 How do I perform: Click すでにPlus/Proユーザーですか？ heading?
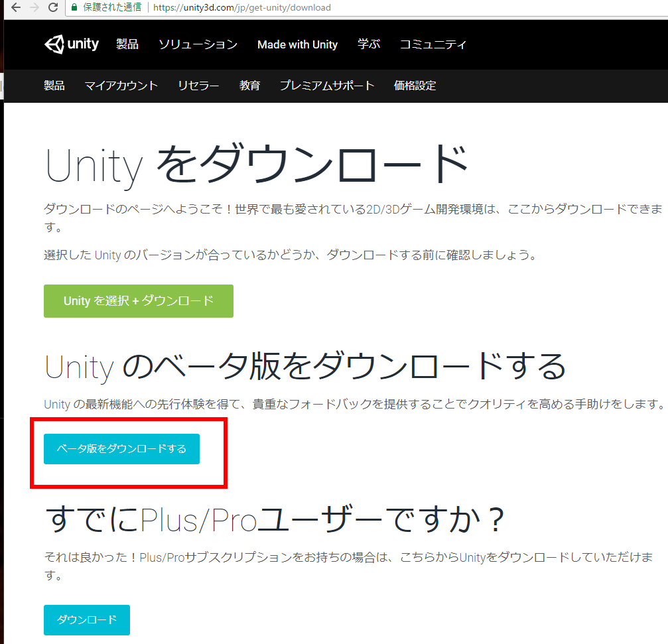275,519
